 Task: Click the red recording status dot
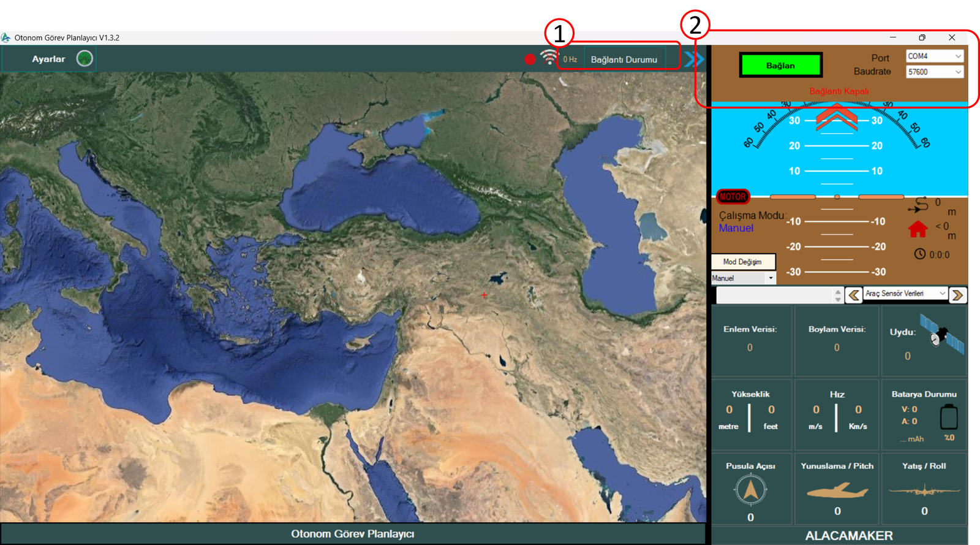click(x=530, y=59)
